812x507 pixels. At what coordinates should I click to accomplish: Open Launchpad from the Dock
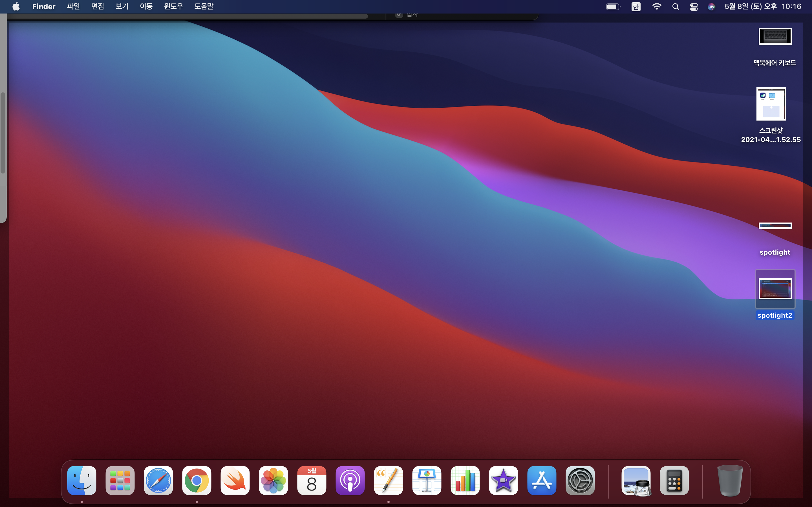pos(120,480)
